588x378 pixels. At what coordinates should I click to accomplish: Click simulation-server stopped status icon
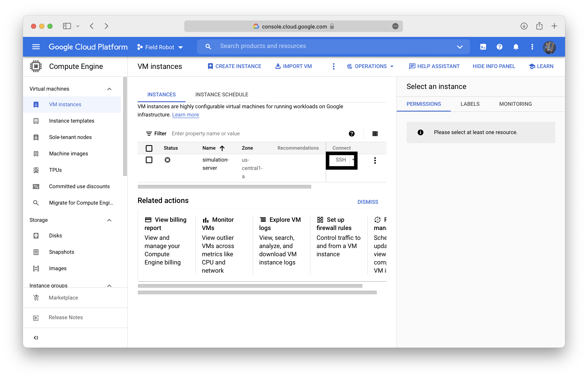pyautogui.click(x=167, y=160)
